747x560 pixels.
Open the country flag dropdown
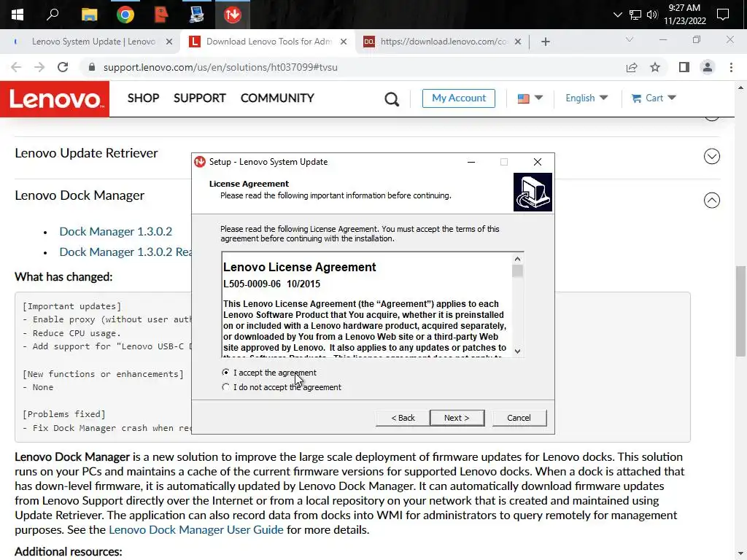(530, 98)
